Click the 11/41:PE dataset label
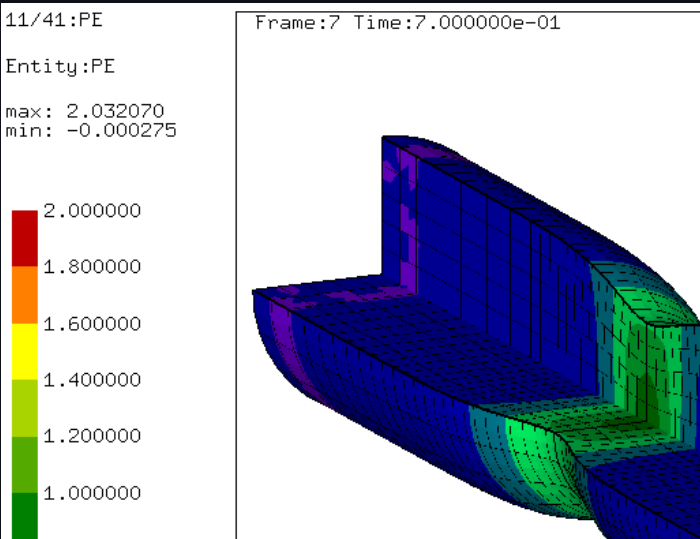The image size is (700, 539). [x=54, y=20]
